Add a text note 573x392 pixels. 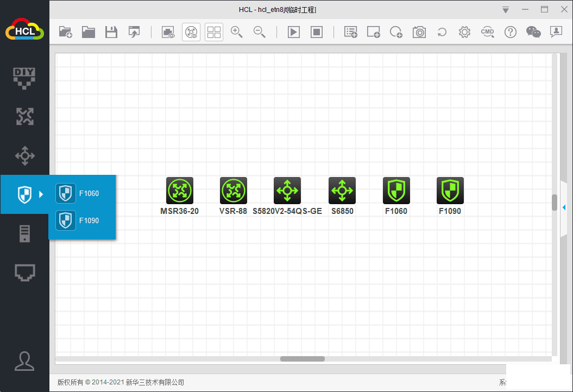pyautogui.click(x=350, y=32)
